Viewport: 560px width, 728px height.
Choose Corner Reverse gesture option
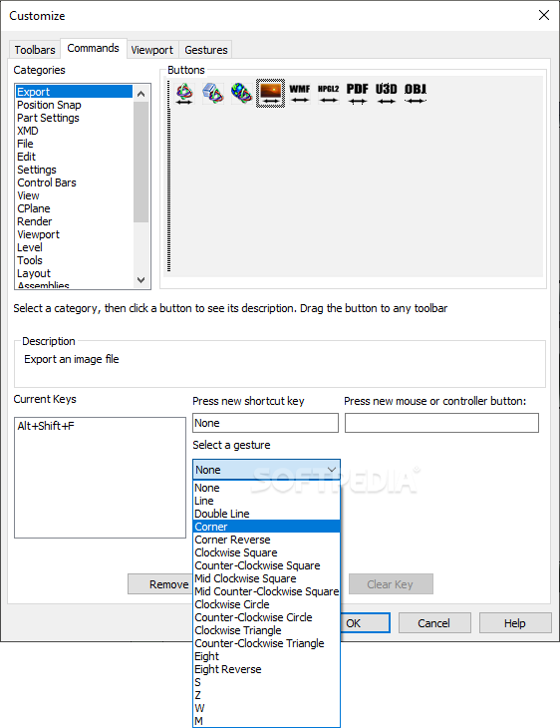pos(266,540)
